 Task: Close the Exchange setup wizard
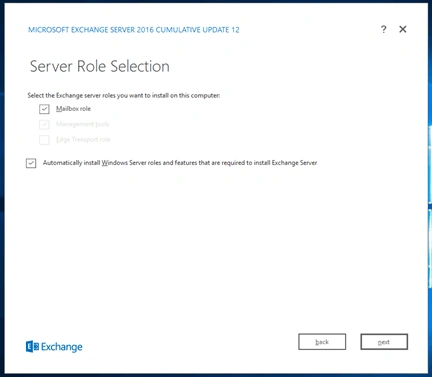point(403,29)
